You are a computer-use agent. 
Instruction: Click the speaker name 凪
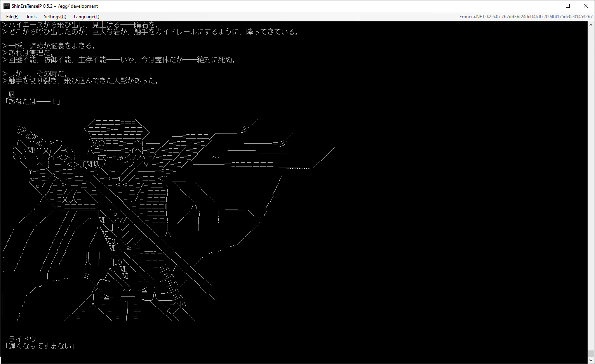tap(12, 94)
